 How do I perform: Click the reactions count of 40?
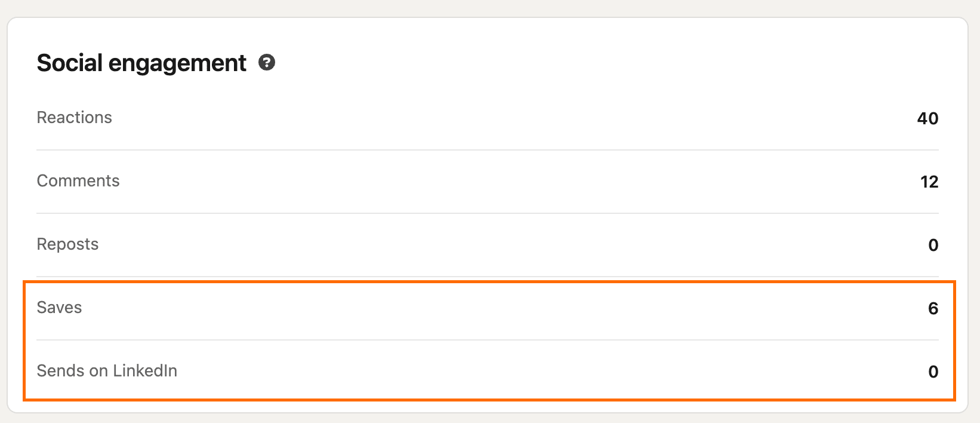927,118
